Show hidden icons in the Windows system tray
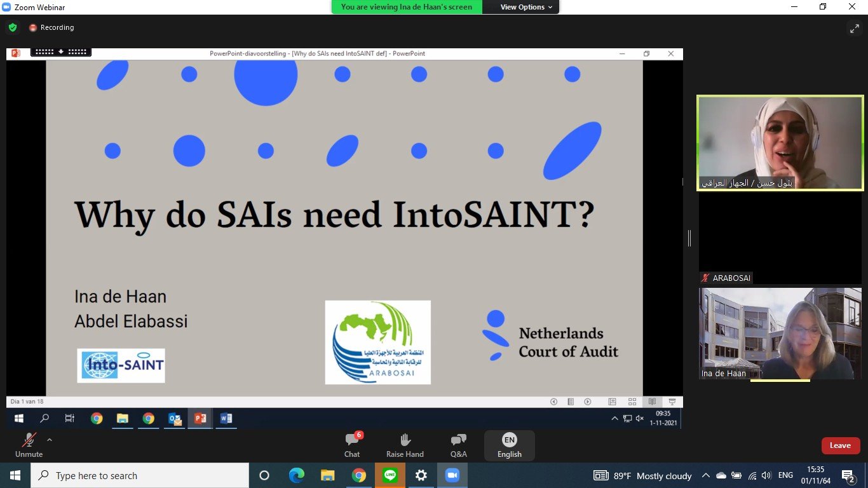This screenshot has height=488, width=868. tap(705, 475)
